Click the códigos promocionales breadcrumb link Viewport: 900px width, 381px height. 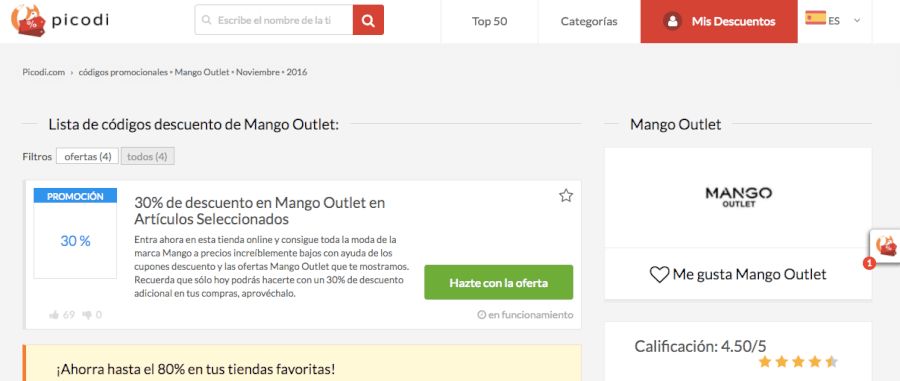pos(122,72)
